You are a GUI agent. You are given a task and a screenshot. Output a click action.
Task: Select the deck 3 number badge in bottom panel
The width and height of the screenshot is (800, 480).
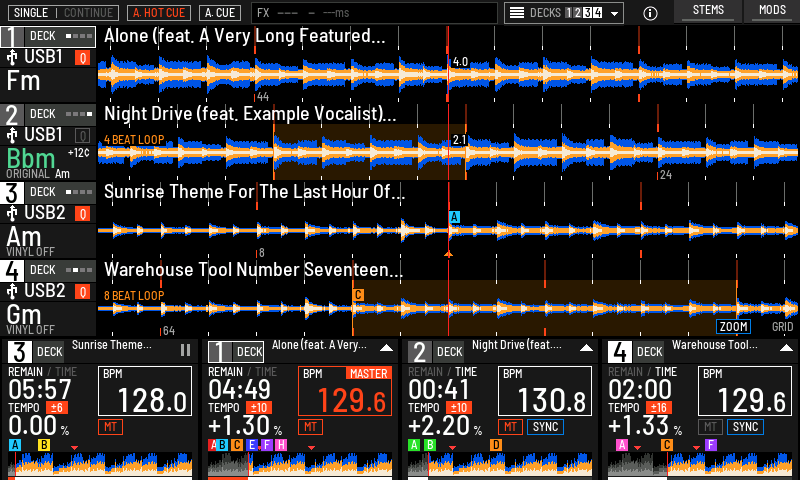(20, 351)
